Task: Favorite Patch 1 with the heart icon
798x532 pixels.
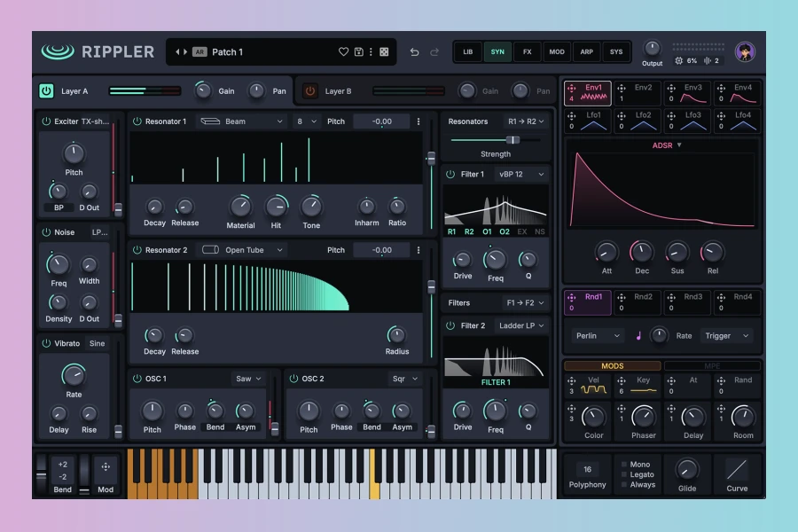Action: pos(343,52)
